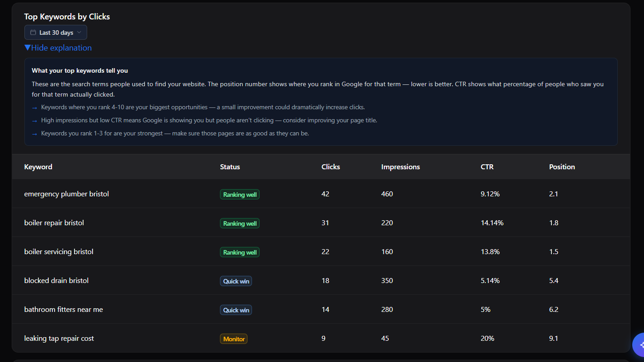Screen dimensions: 644x362
Task: Click the 6.2 position value
Action: 554,310
